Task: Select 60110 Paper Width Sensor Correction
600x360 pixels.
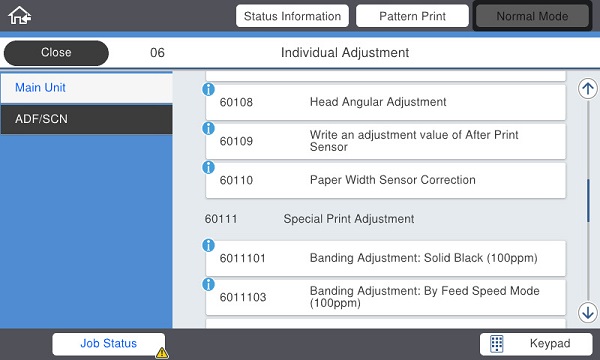Action: (x=385, y=180)
